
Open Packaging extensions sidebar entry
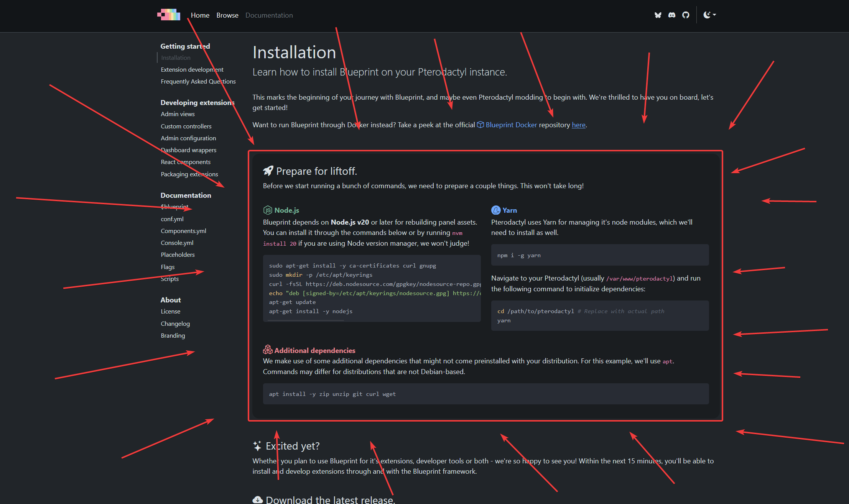point(189,174)
